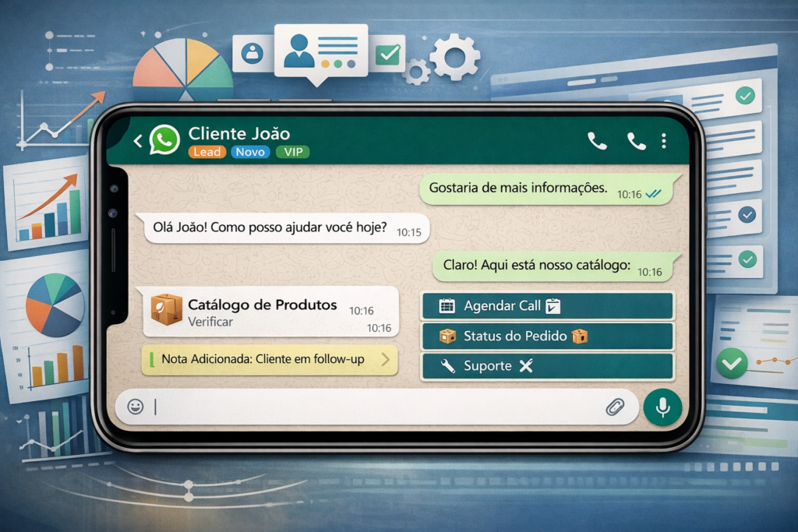Tap the microphone to record audio
Viewport: 798px width, 532px height.
coord(663,407)
